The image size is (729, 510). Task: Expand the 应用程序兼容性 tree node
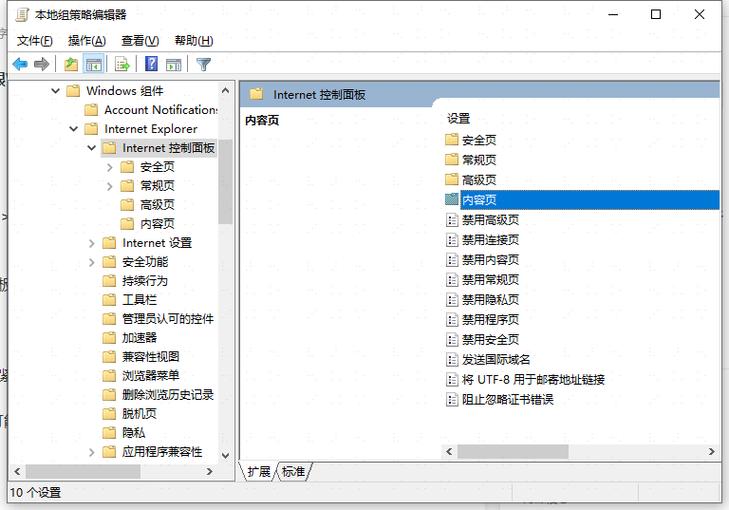click(92, 452)
